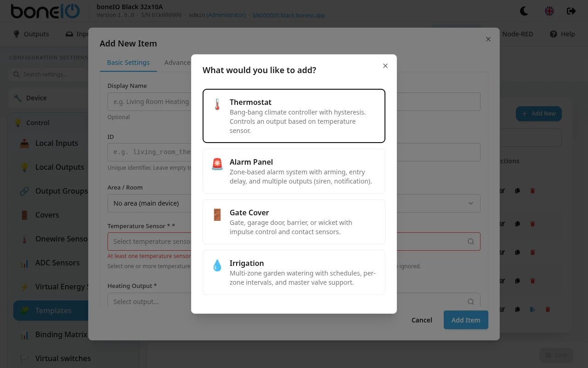
Task: Switch to dark mode with moon icon
Action: coord(524,11)
